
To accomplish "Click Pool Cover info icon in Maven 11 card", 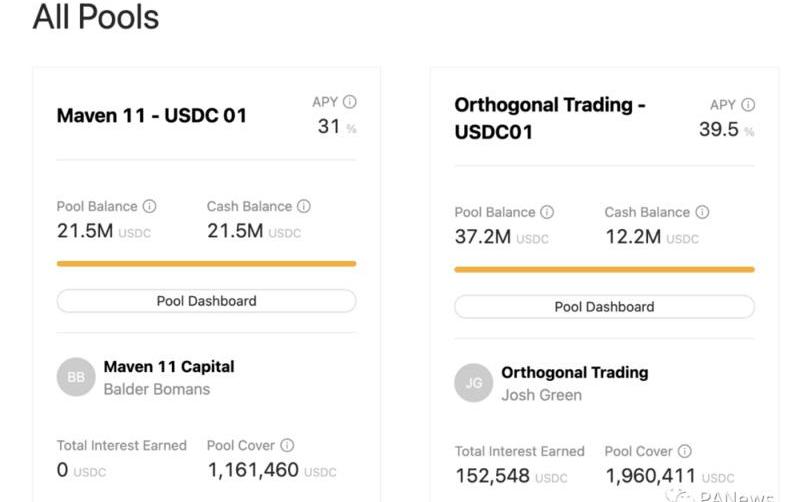I will pyautogui.click(x=287, y=445).
